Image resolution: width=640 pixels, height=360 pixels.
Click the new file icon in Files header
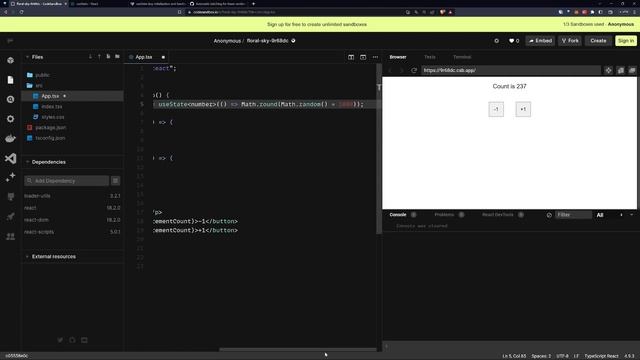[108, 57]
